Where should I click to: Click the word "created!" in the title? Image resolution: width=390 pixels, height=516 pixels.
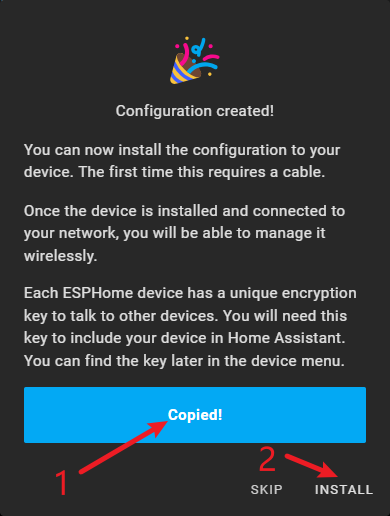(245, 111)
